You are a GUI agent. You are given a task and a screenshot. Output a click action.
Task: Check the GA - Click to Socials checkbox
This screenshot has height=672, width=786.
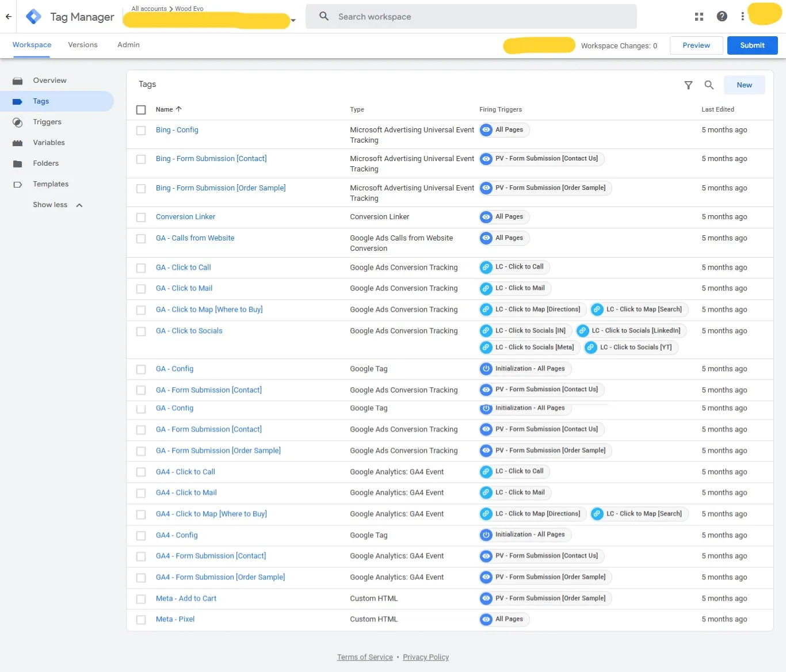pyautogui.click(x=141, y=331)
